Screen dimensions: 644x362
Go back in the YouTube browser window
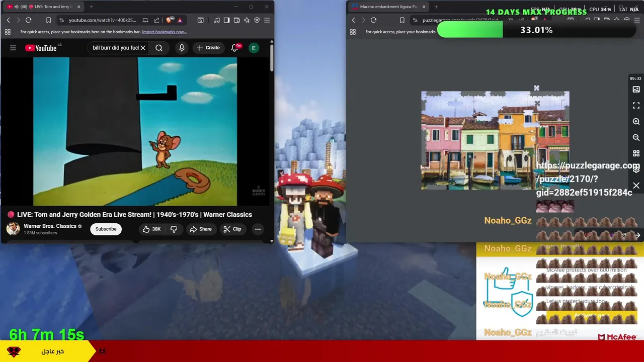click(8, 20)
